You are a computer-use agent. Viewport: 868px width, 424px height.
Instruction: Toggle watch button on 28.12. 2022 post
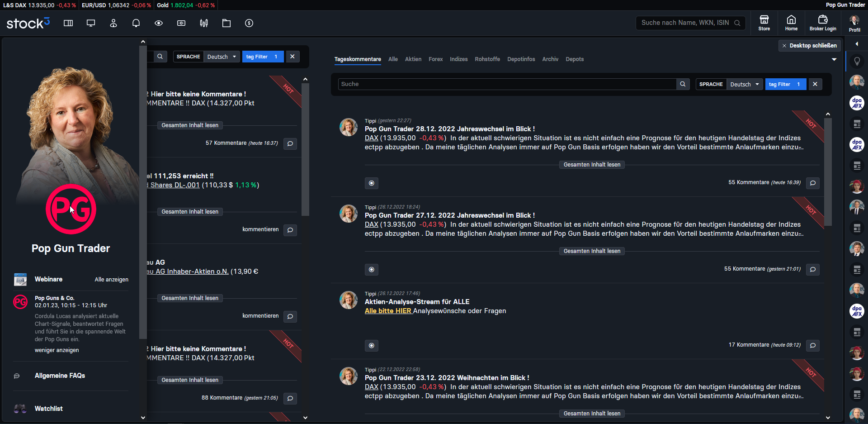coord(372,183)
